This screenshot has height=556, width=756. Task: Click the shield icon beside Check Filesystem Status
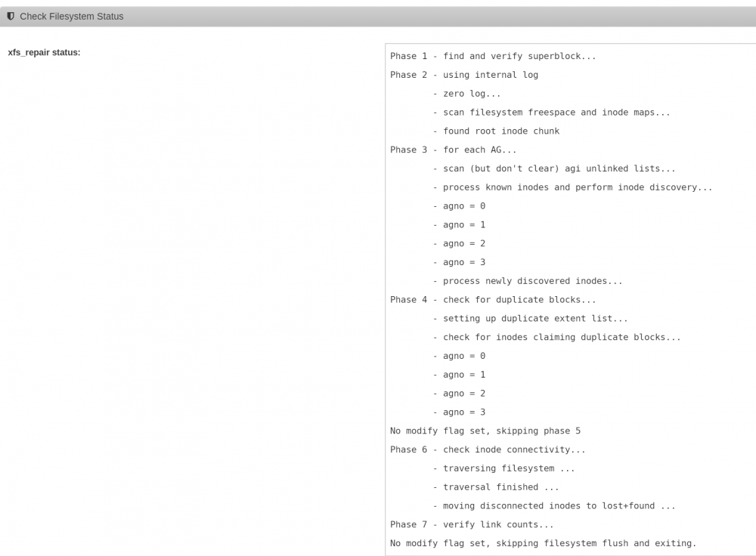click(11, 17)
